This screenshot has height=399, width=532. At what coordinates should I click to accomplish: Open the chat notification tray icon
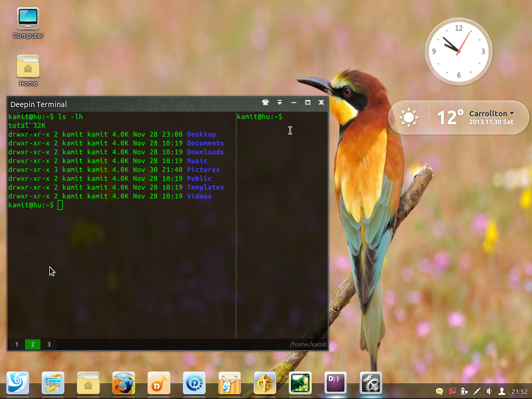(440, 391)
